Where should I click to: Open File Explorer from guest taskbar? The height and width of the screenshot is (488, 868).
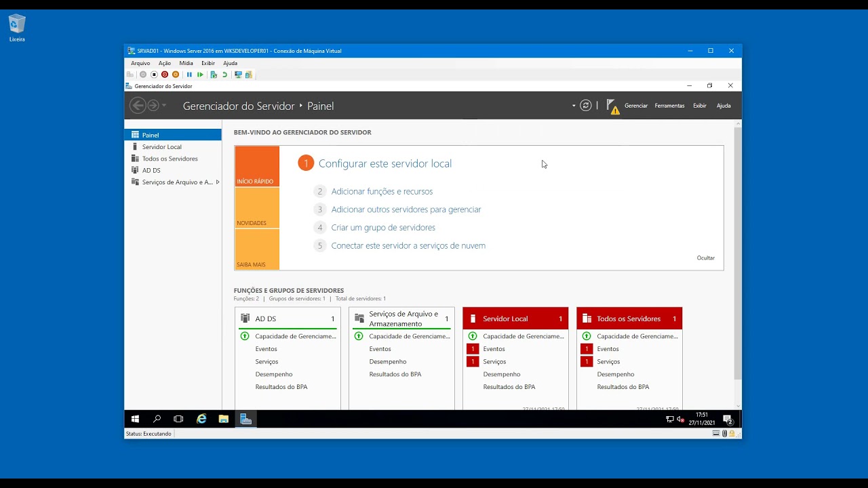[223, 419]
